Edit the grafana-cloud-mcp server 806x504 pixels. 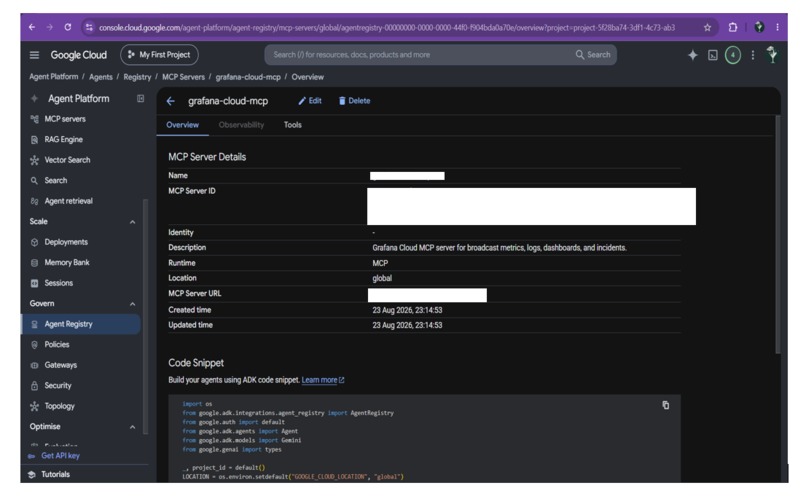click(x=310, y=101)
